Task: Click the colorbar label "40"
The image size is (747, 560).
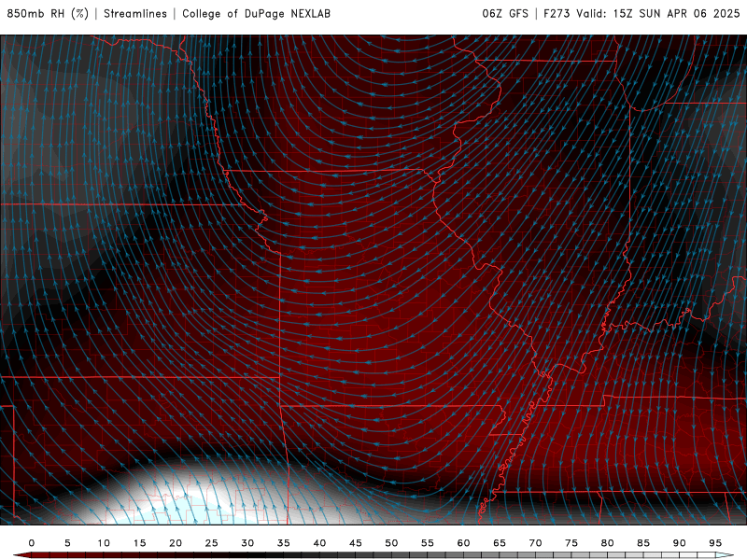Action: pyautogui.click(x=319, y=543)
